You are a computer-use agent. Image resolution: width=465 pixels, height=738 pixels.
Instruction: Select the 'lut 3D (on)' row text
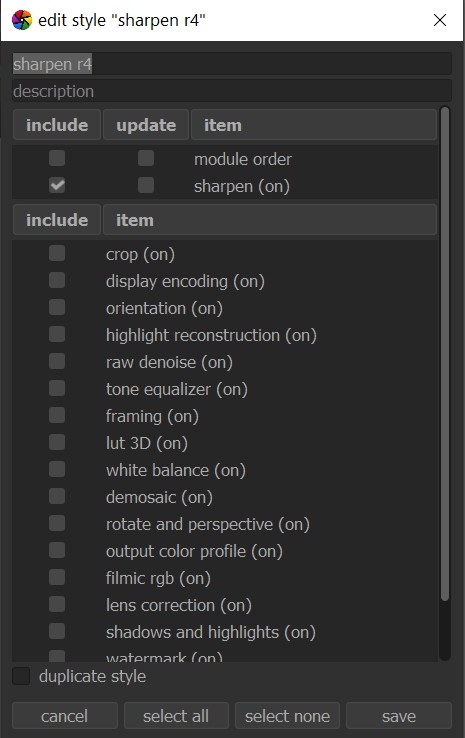click(147, 444)
